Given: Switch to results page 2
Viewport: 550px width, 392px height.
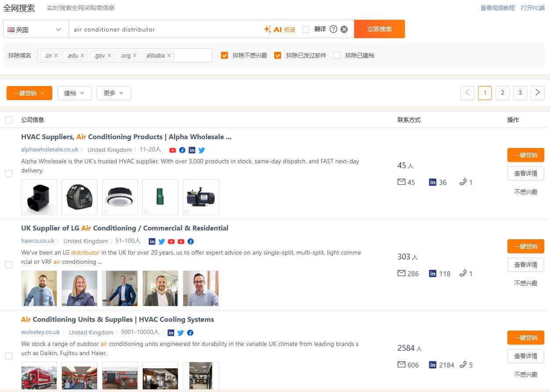Looking at the screenshot, I should pos(503,93).
